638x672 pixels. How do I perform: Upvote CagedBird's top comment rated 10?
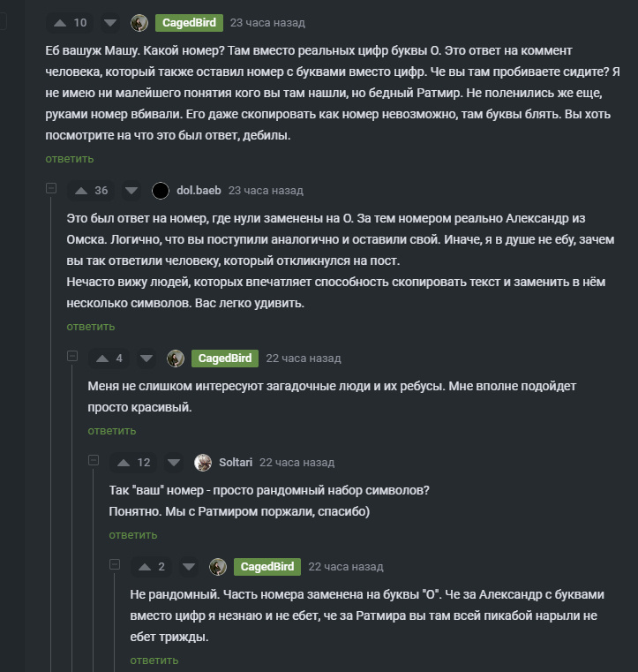[x=60, y=23]
